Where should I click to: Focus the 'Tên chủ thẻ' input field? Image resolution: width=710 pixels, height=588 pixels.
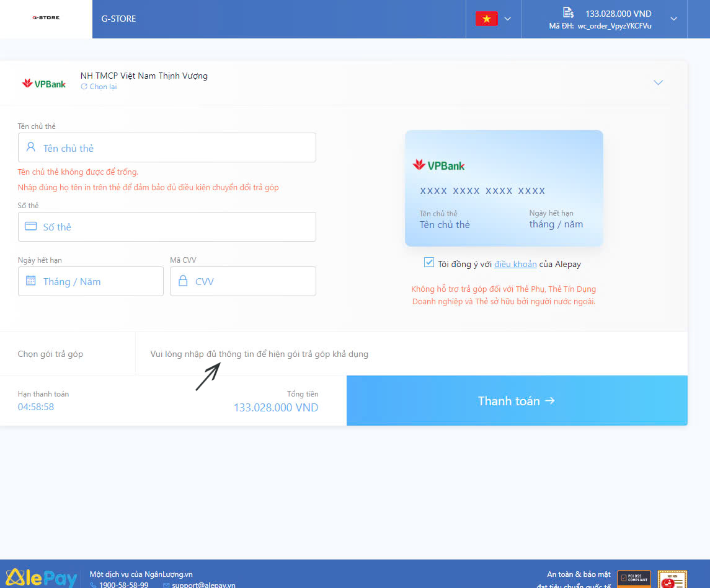tap(167, 147)
